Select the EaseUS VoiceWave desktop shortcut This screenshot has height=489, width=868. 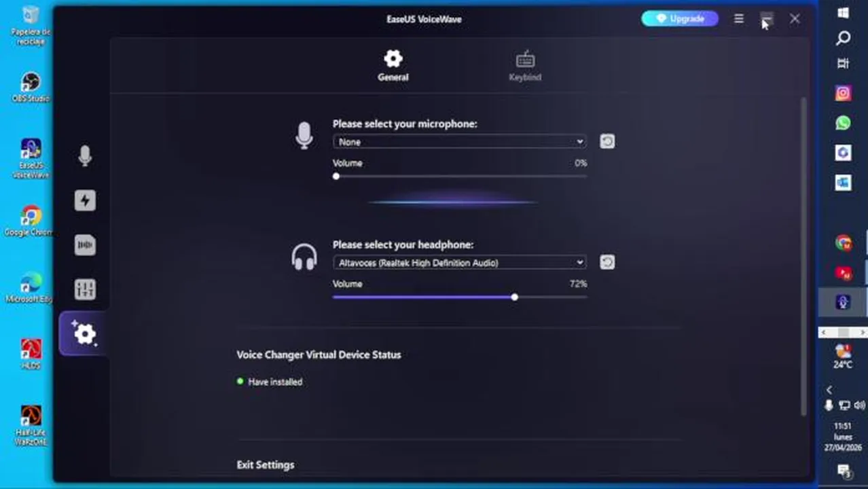(31, 159)
